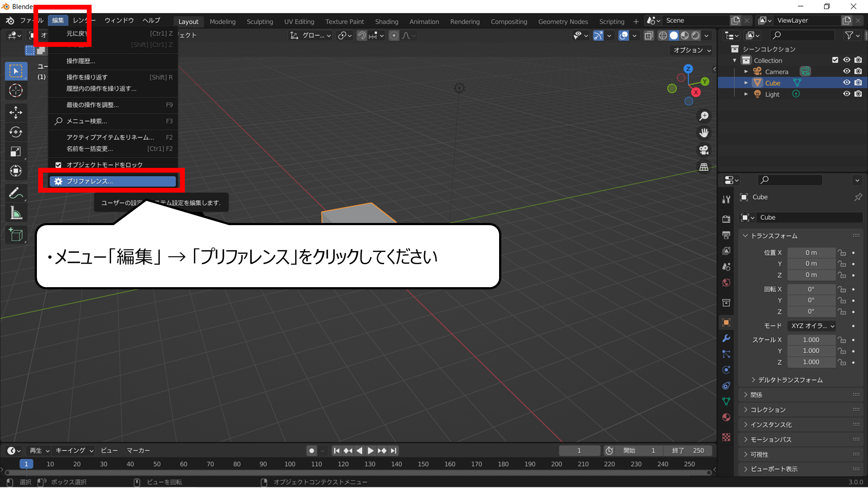This screenshot has width=868, height=488.
Task: Open the Outliner filter dropdown
Action: 852,36
